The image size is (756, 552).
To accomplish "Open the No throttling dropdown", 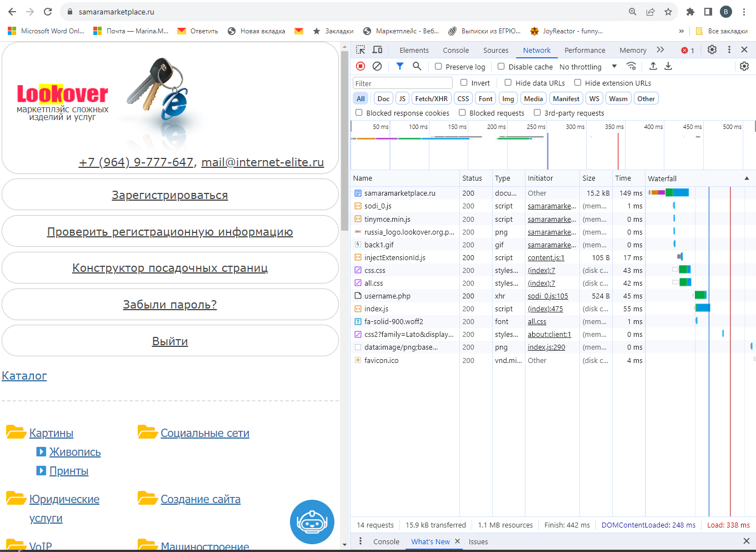I will (x=588, y=67).
